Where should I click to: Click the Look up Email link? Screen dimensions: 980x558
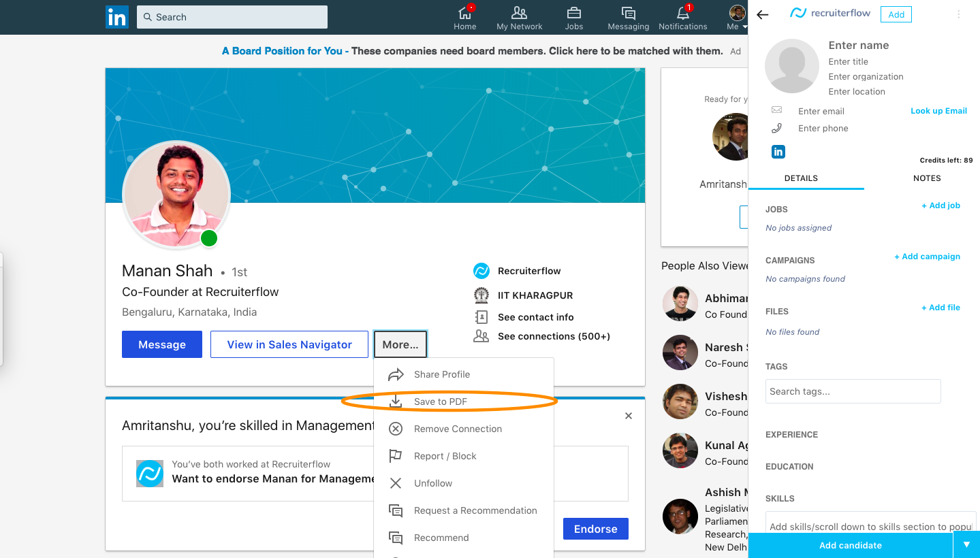pos(938,111)
